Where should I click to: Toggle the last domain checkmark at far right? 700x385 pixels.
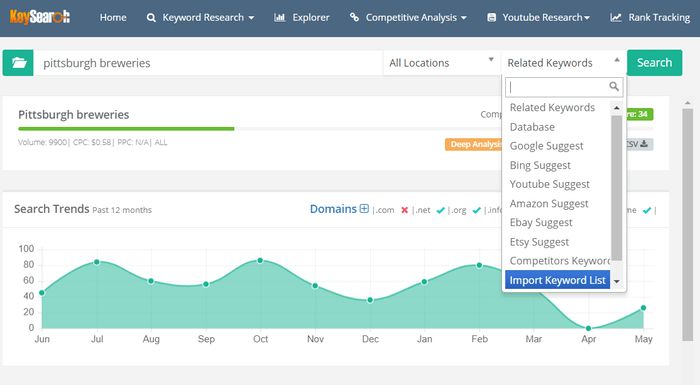pyautogui.click(x=647, y=210)
